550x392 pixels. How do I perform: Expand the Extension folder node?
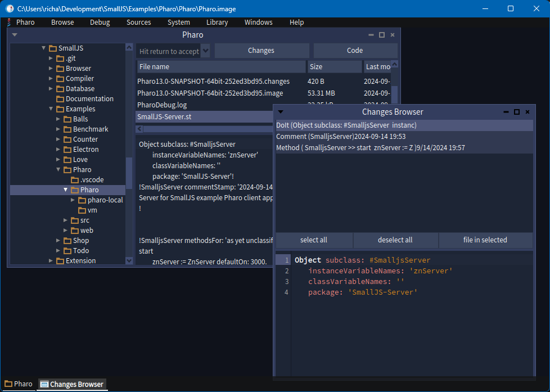(x=51, y=261)
